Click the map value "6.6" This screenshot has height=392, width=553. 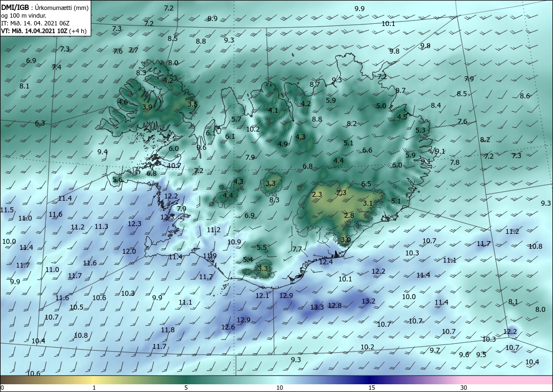click(367, 150)
